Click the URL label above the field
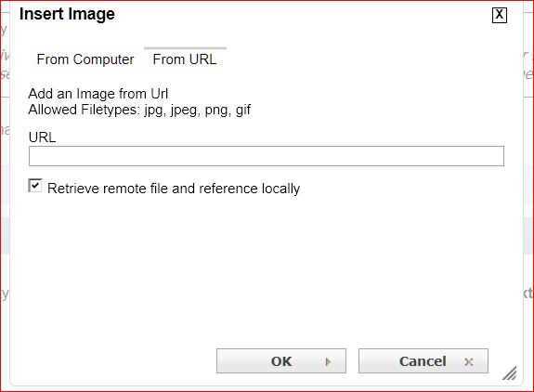 tap(42, 137)
